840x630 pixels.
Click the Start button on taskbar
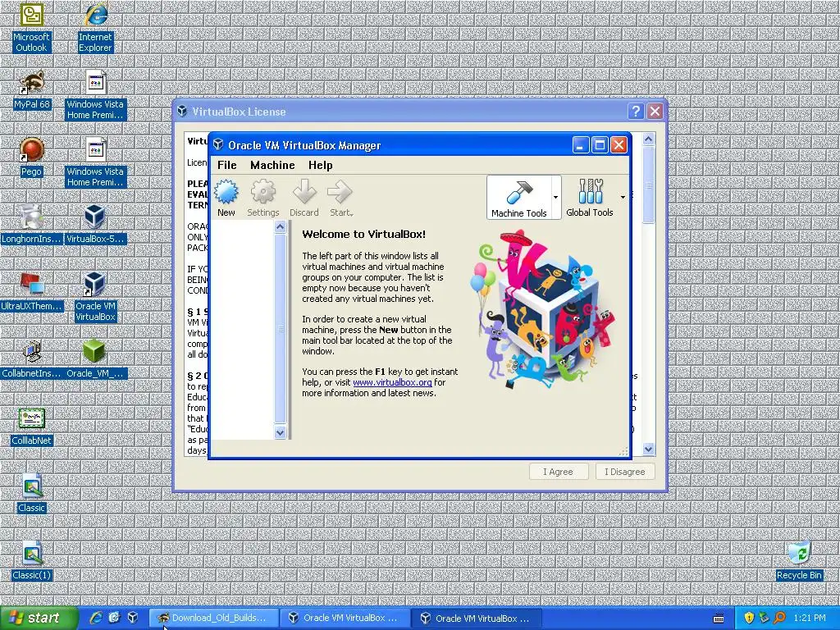(39, 619)
